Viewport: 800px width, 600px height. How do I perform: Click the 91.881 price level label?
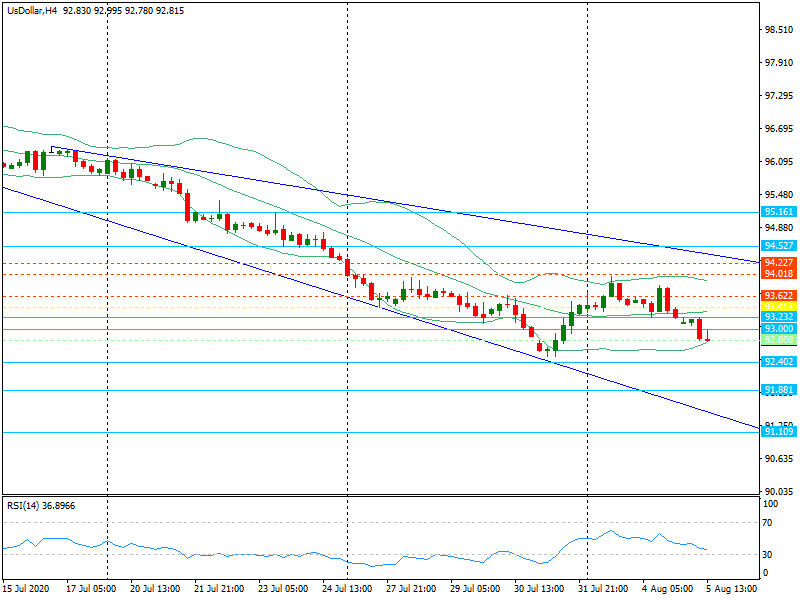(778, 390)
